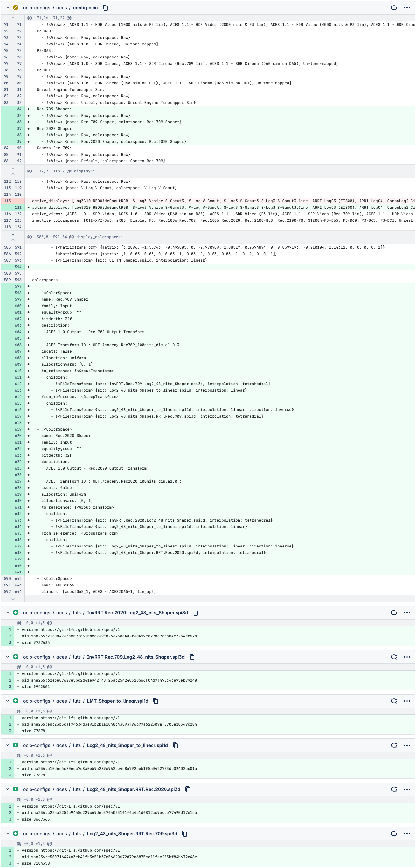416x868 pixels.
Task: Select added line number 599
Action: click(18, 299)
